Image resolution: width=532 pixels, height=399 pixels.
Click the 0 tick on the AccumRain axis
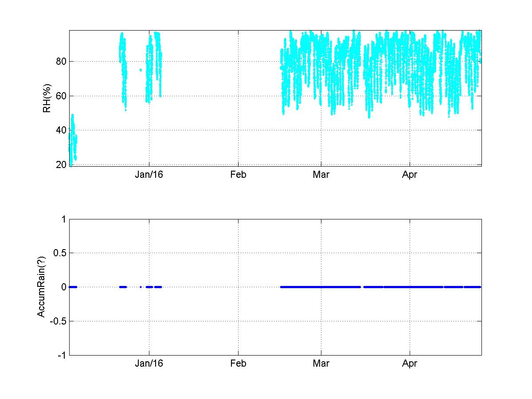(64, 287)
